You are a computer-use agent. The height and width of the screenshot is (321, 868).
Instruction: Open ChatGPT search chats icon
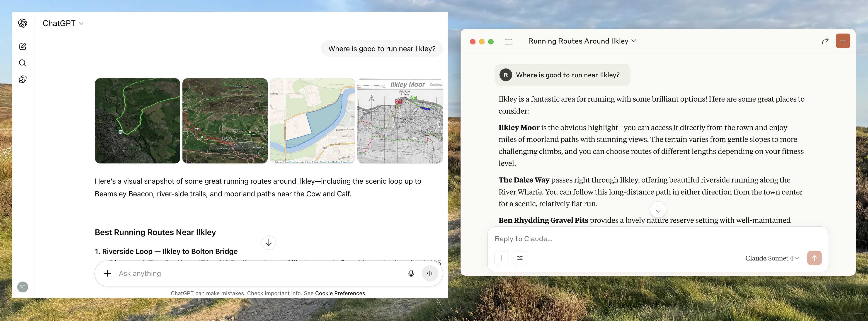(23, 63)
